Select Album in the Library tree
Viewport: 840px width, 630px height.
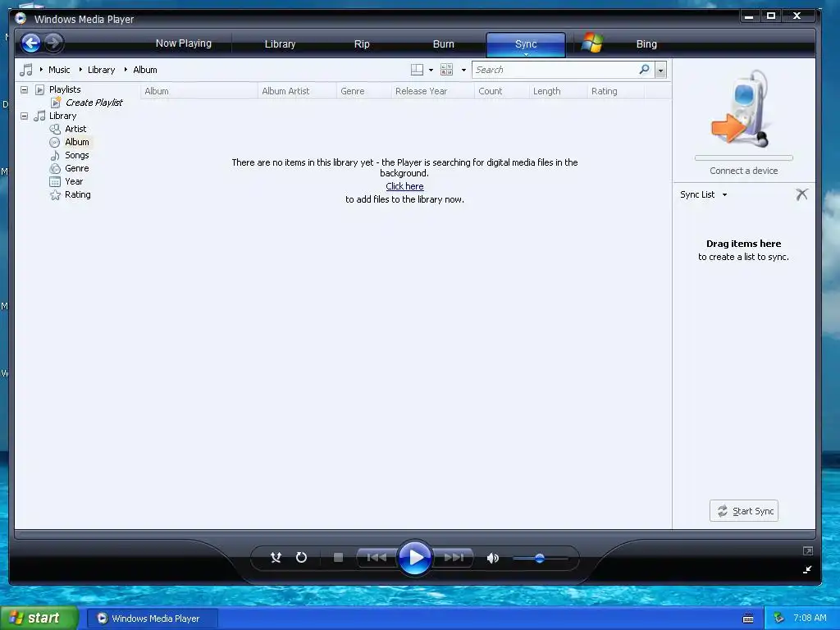(76, 142)
